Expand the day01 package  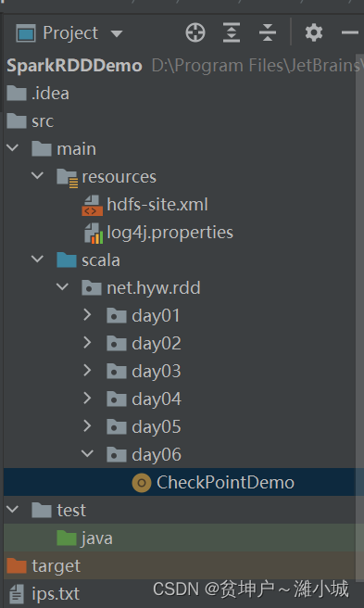[x=87, y=315]
